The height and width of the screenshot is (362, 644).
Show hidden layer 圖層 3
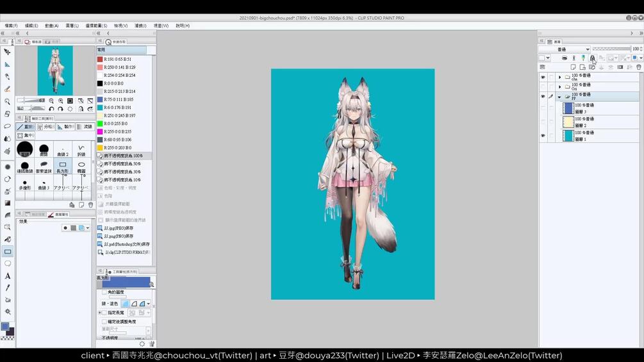[x=543, y=108]
